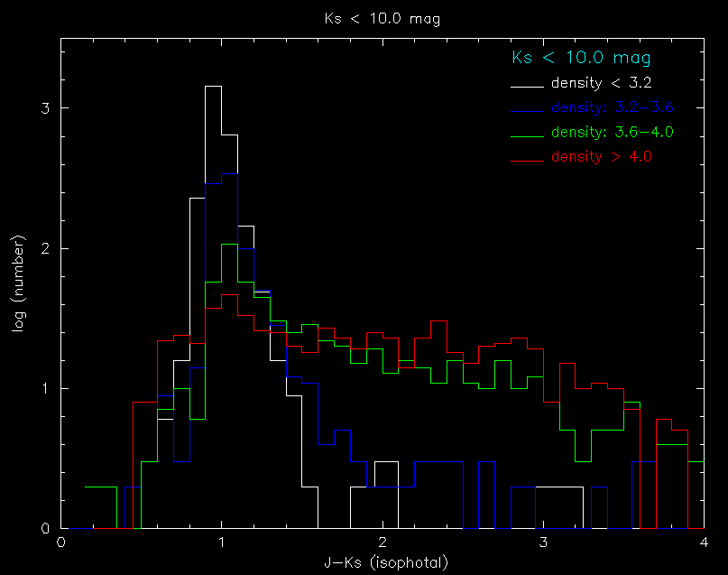The height and width of the screenshot is (575, 728).
Task: Click the red line swatch in the legend
Action: (x=528, y=160)
